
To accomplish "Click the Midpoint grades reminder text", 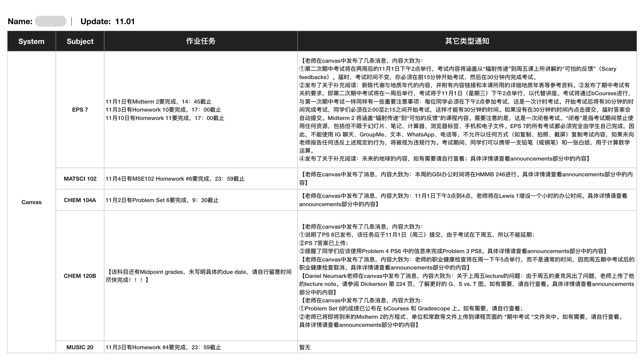I will coord(199,276).
